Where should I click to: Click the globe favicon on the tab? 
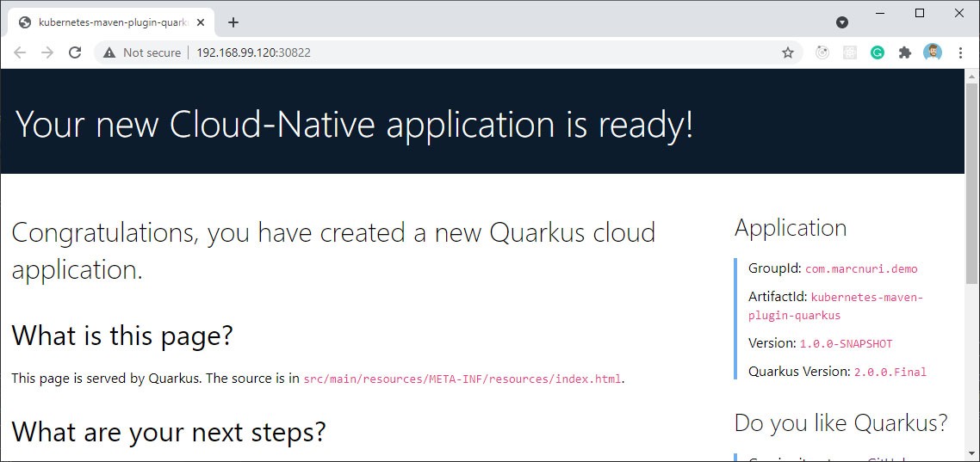(25, 22)
